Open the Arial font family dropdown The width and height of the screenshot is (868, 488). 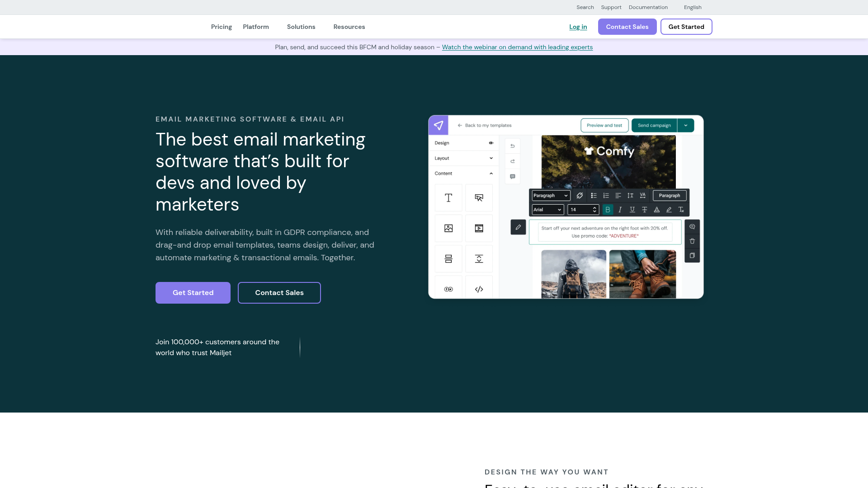click(x=547, y=209)
